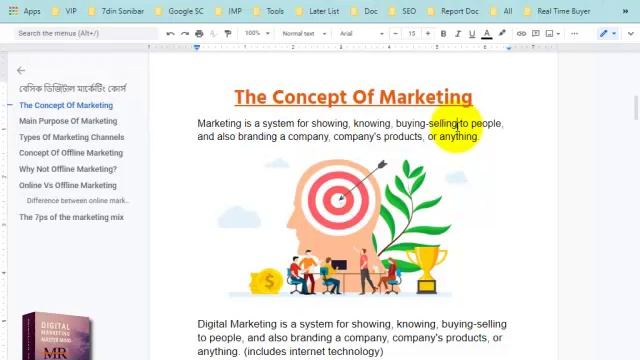640x360 pixels.
Task: Click the vertical scrollbar thumb
Action: coord(636,107)
